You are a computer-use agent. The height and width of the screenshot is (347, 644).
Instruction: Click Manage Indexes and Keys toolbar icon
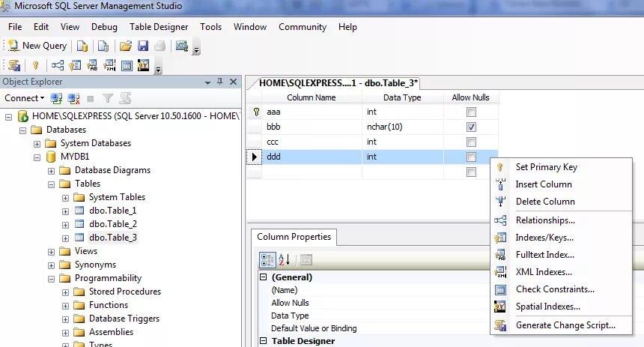point(75,65)
